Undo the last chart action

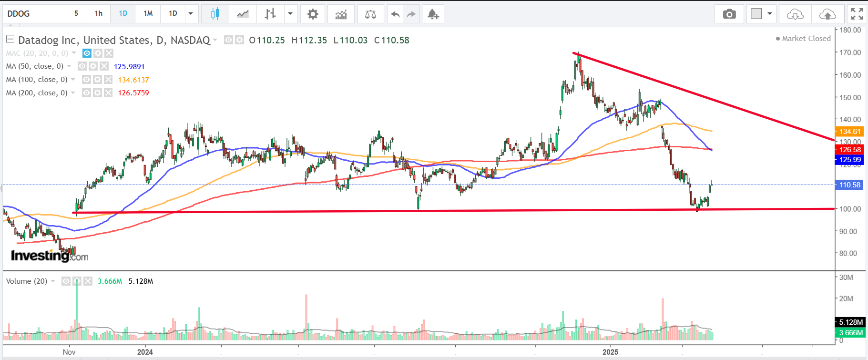[x=395, y=14]
